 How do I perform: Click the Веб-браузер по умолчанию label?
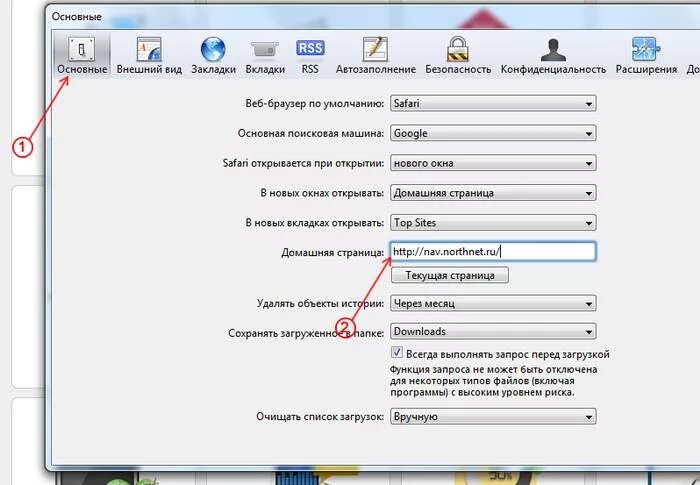click(314, 104)
